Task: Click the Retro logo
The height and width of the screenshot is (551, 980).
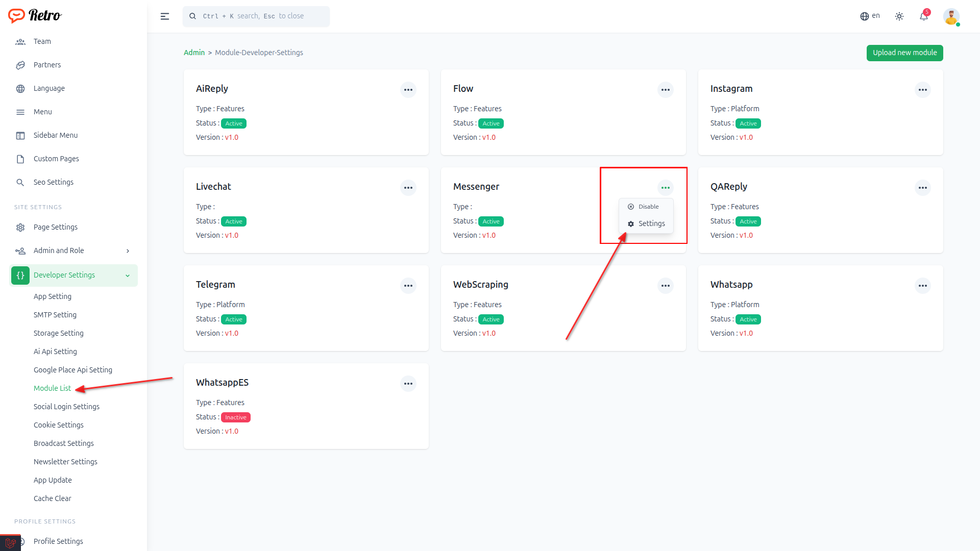Action: tap(35, 16)
